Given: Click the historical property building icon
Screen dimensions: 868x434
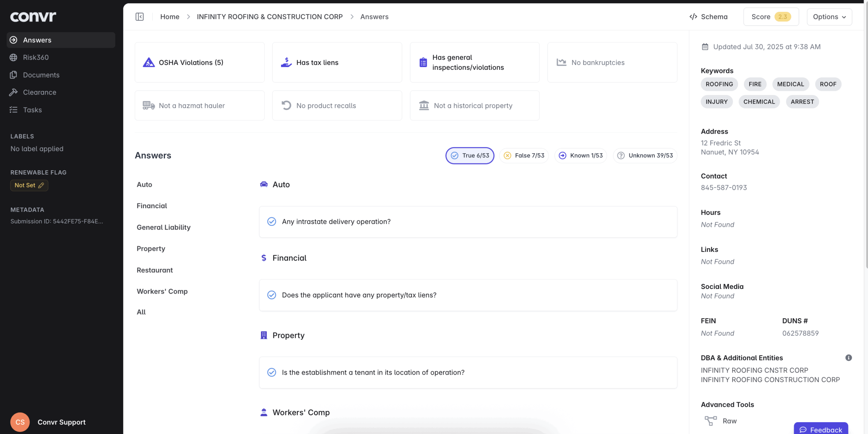Looking at the screenshot, I should pos(424,105).
